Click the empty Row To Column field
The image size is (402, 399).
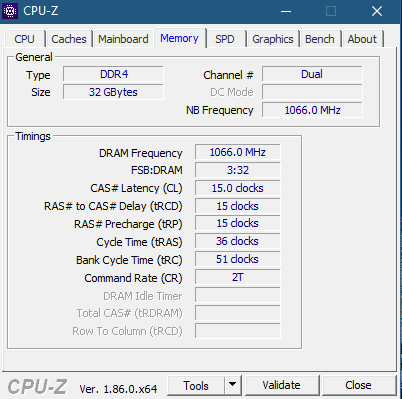(238, 331)
